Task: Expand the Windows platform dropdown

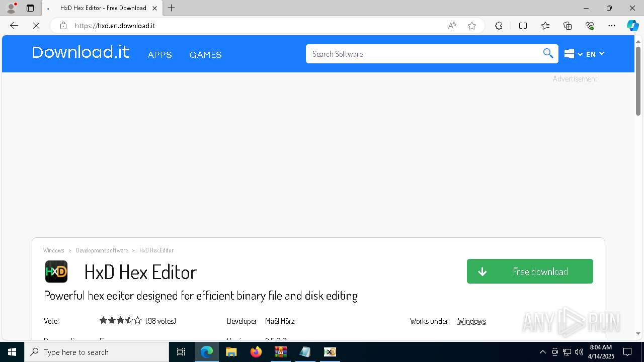Action: coord(573,54)
